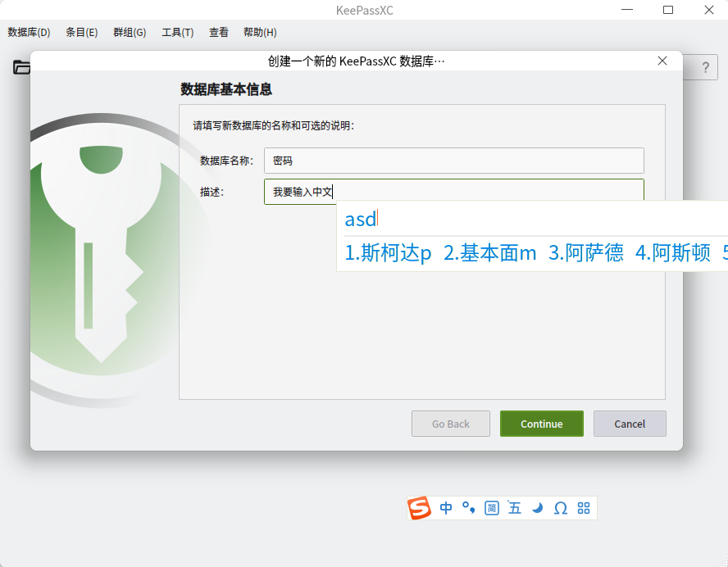
Task: Select IME candidate 4.阿斯顿
Action: point(673,253)
